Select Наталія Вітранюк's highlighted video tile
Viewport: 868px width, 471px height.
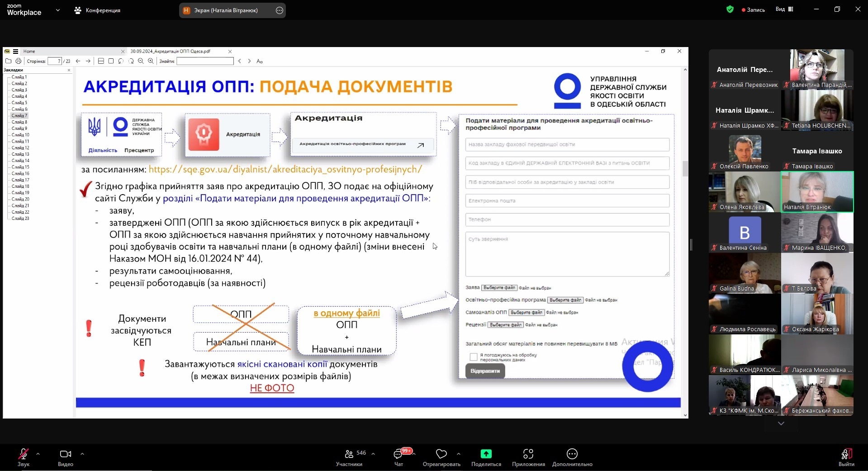click(x=817, y=192)
